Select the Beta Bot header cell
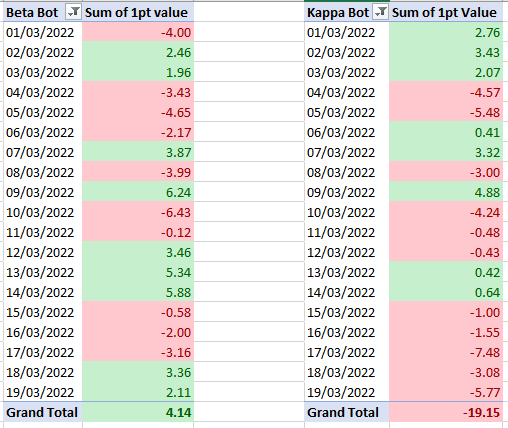This screenshot has width=508, height=428. tap(43, 12)
